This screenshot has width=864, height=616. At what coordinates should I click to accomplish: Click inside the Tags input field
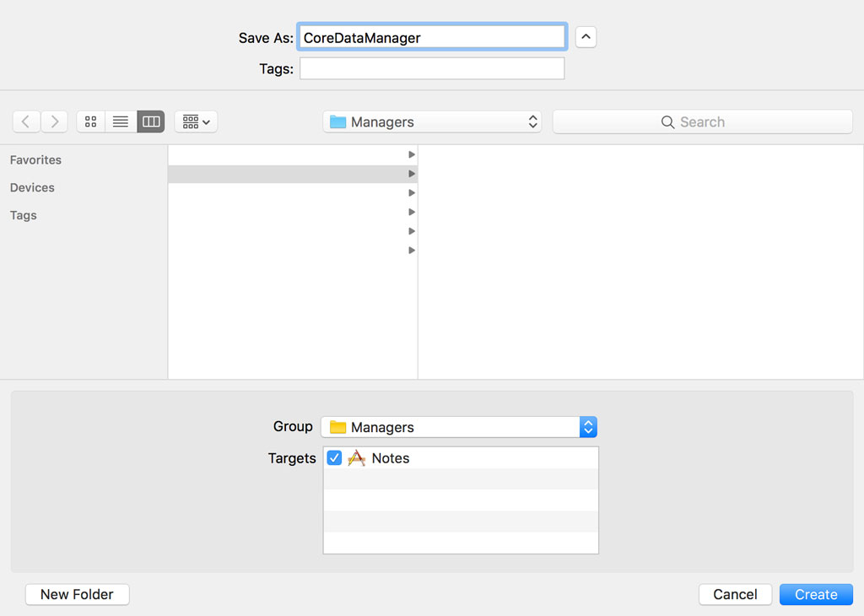coord(431,68)
